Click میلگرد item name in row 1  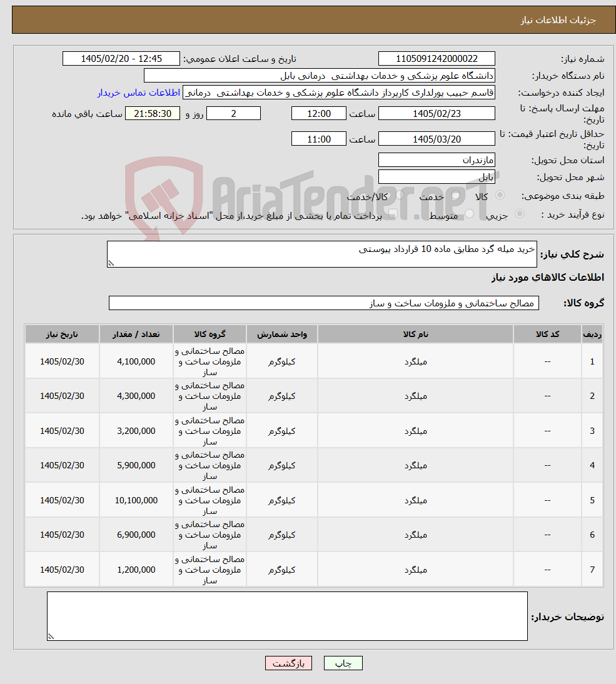[x=415, y=361]
